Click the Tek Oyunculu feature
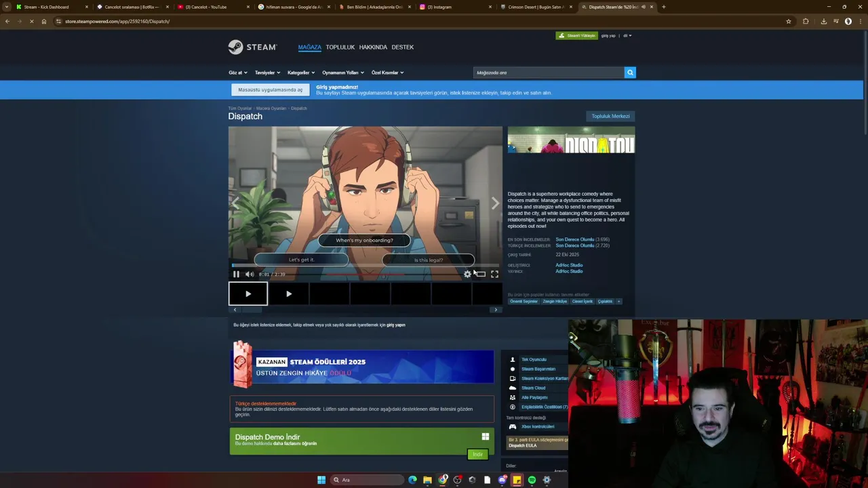 click(x=534, y=359)
